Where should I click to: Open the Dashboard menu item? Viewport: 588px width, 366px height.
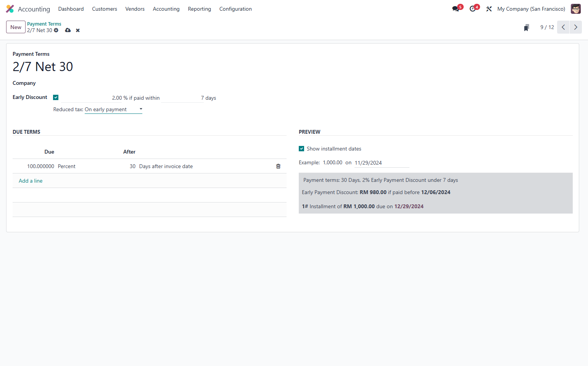71,9
